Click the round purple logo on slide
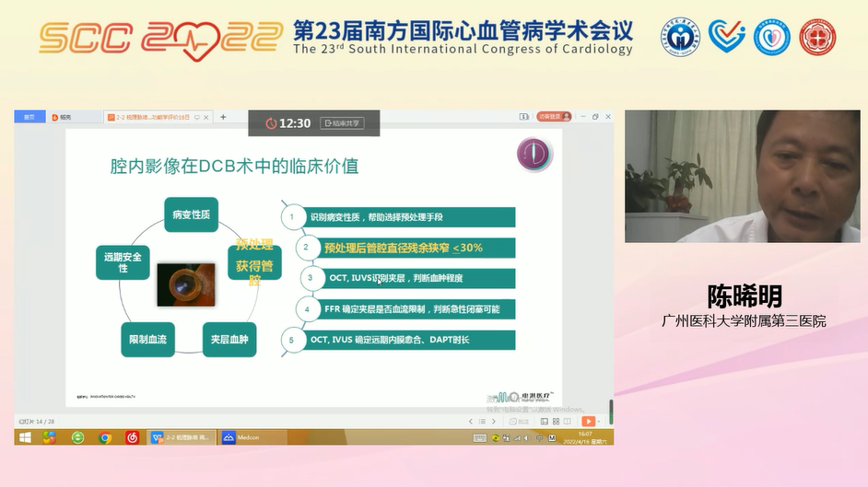Screen dimensions: 868x487 click(x=534, y=155)
